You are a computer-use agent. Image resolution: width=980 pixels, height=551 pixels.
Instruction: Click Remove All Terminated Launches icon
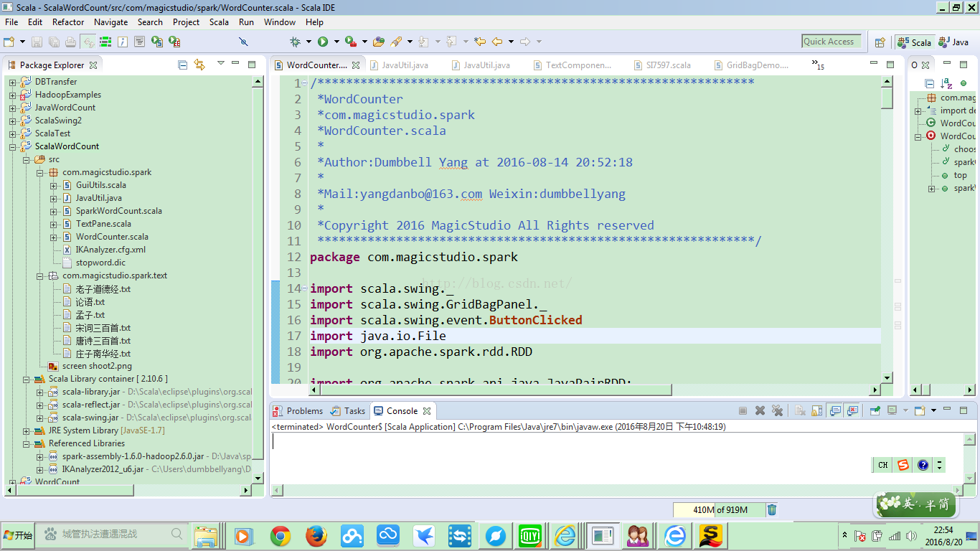tap(777, 411)
